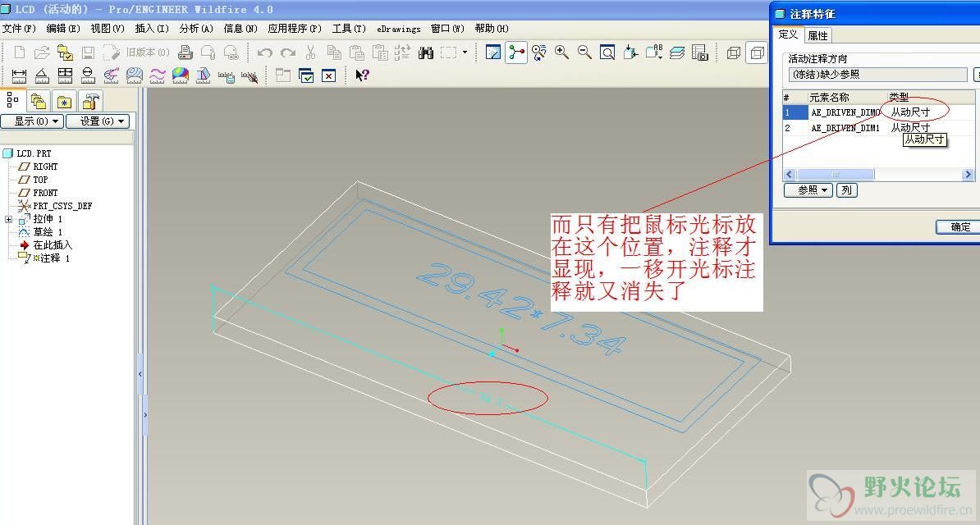Open the 插入(I) menu

pos(152,29)
